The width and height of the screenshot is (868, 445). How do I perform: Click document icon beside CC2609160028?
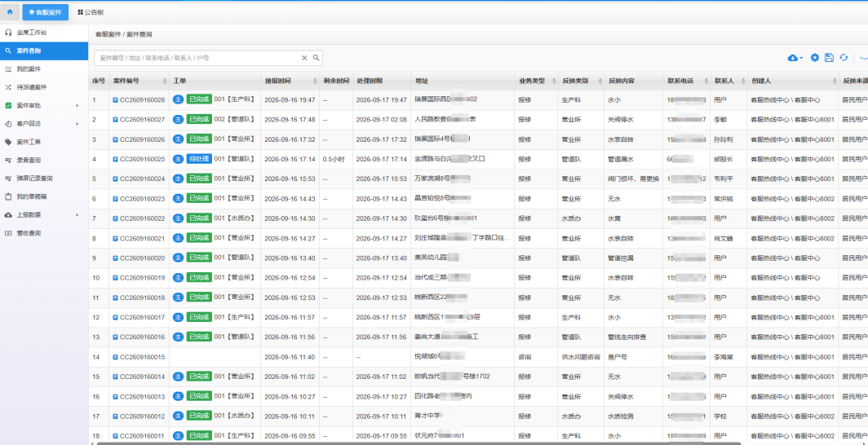pyautogui.click(x=115, y=100)
